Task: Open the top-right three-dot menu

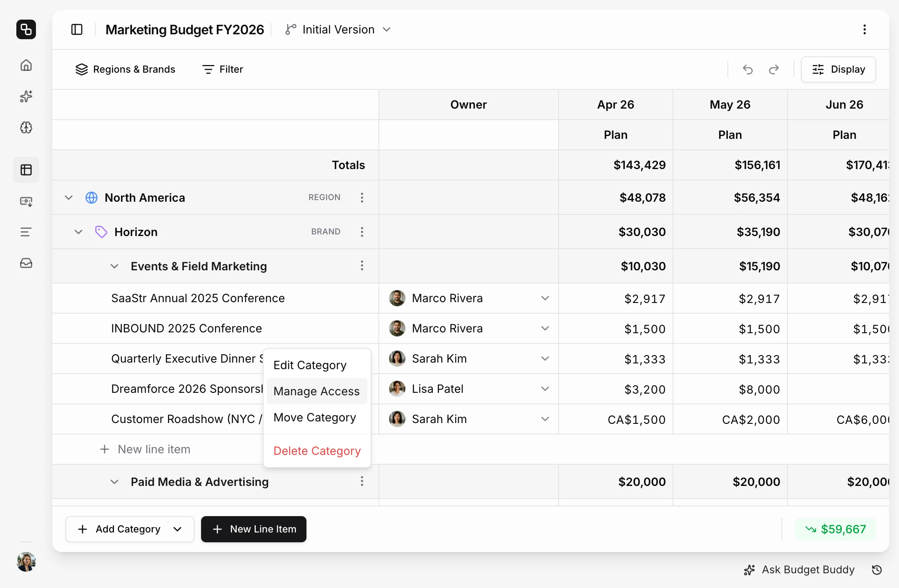Action: coord(865,29)
